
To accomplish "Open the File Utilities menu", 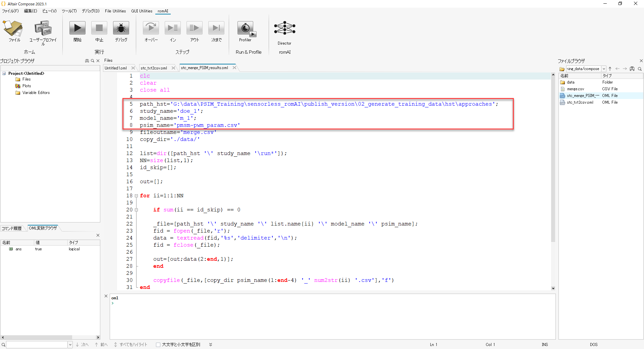I will tap(115, 11).
